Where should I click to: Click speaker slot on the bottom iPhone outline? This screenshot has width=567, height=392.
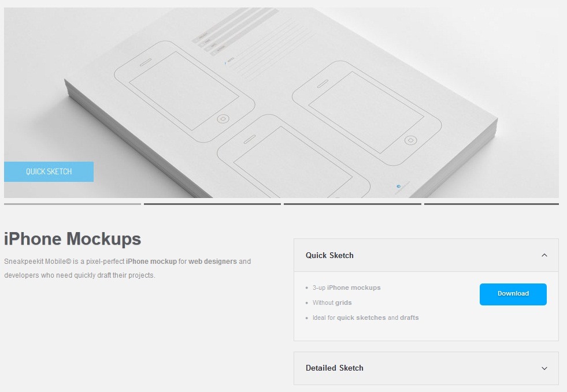click(x=250, y=140)
